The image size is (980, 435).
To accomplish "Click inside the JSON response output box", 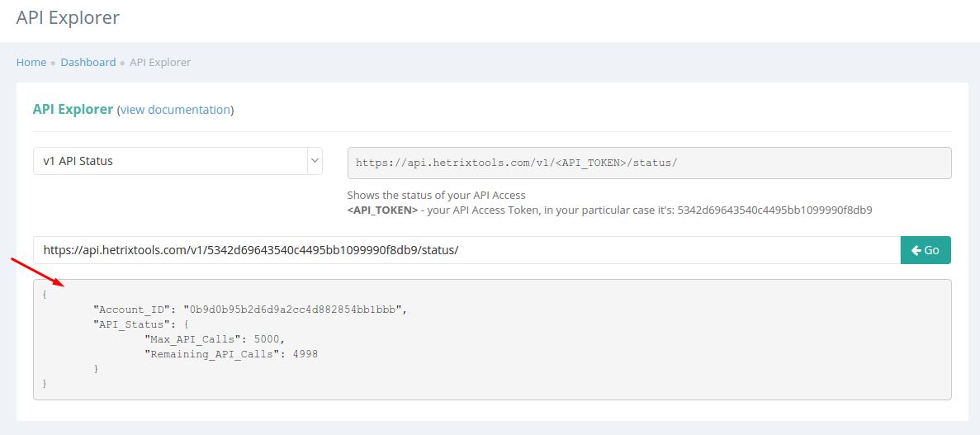I will pyautogui.click(x=493, y=339).
